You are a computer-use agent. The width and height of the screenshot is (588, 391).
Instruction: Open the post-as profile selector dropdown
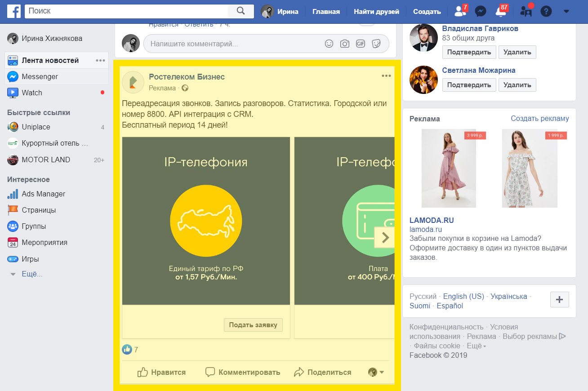(x=376, y=372)
